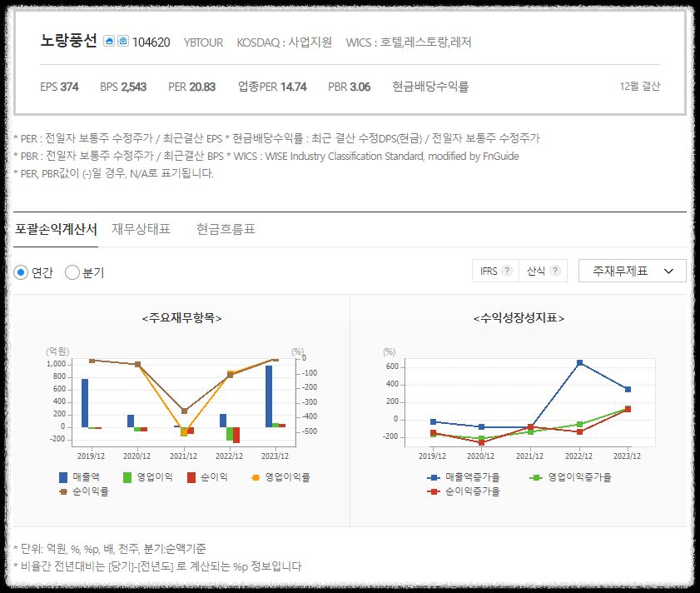700x593 pixels.
Task: Click the 2021/12 순이익률 low point
Action: [x=185, y=411]
